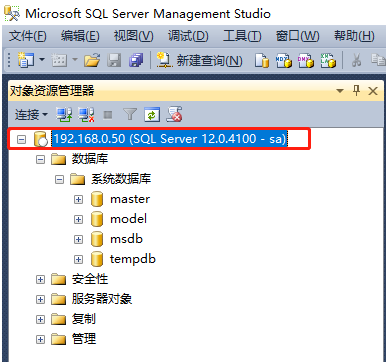Click the 新建查询(N) button
The image size is (388, 364).
pyautogui.click(x=199, y=60)
